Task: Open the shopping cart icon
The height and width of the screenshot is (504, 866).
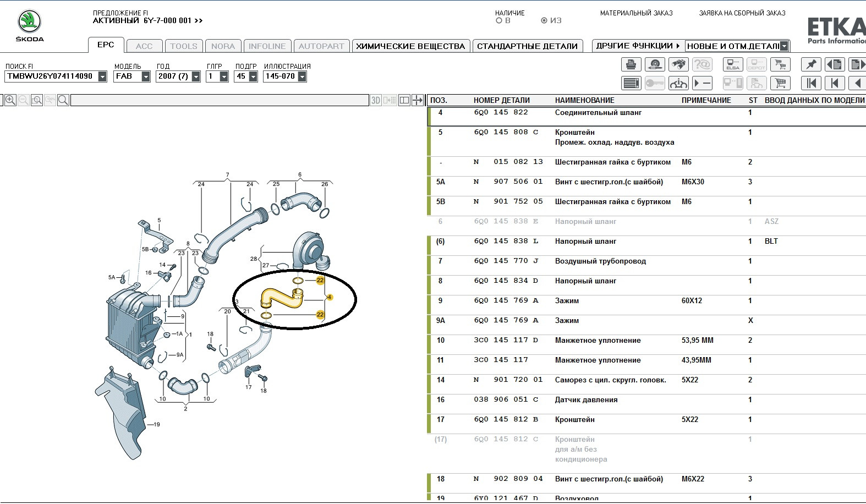Action: 780,83
